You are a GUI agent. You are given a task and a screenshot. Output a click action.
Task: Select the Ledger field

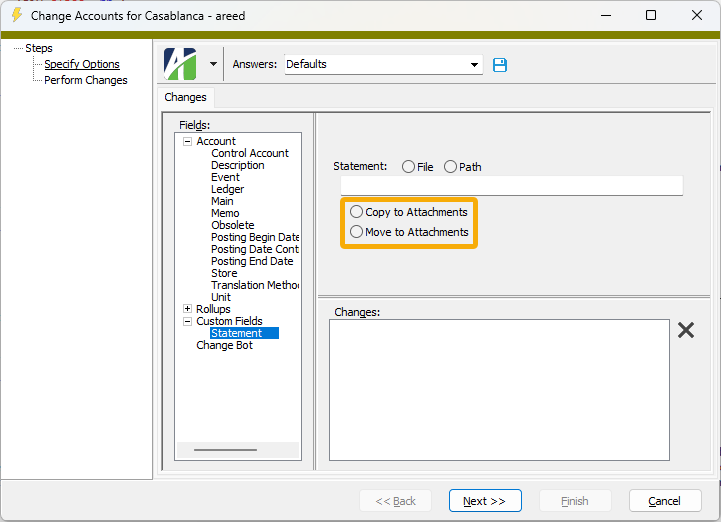click(x=228, y=189)
